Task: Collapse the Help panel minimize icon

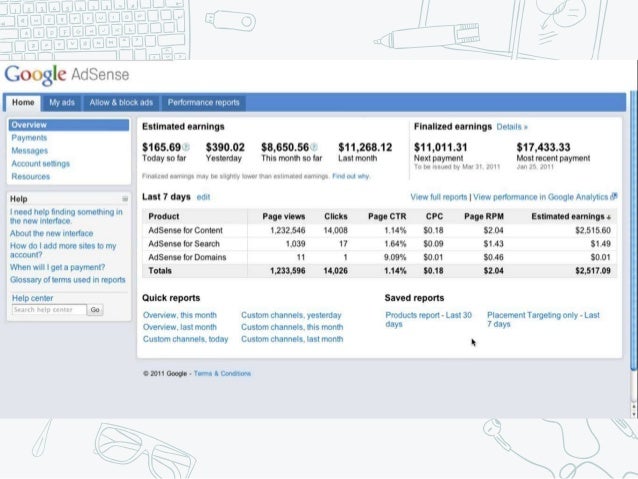Action: pyautogui.click(x=125, y=199)
